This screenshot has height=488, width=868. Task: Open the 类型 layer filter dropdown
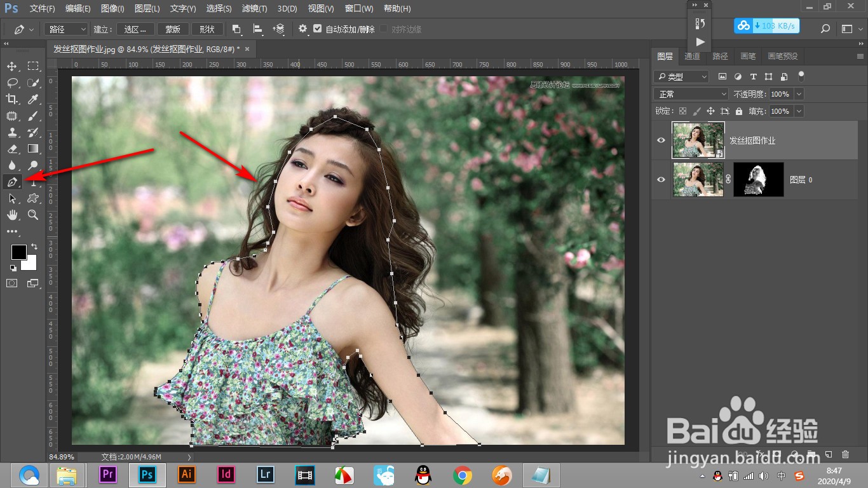click(681, 76)
